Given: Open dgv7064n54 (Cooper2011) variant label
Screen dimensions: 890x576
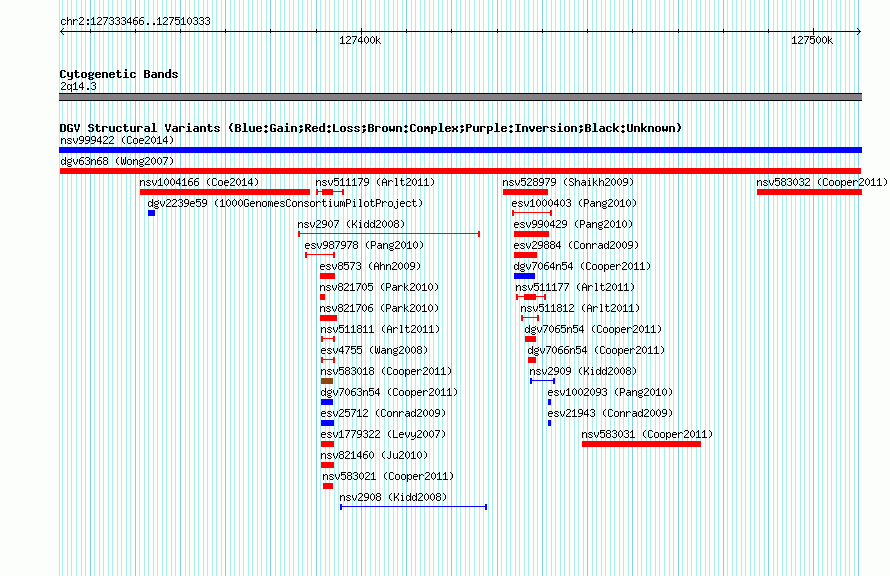Looking at the screenshot, I should [582, 266].
